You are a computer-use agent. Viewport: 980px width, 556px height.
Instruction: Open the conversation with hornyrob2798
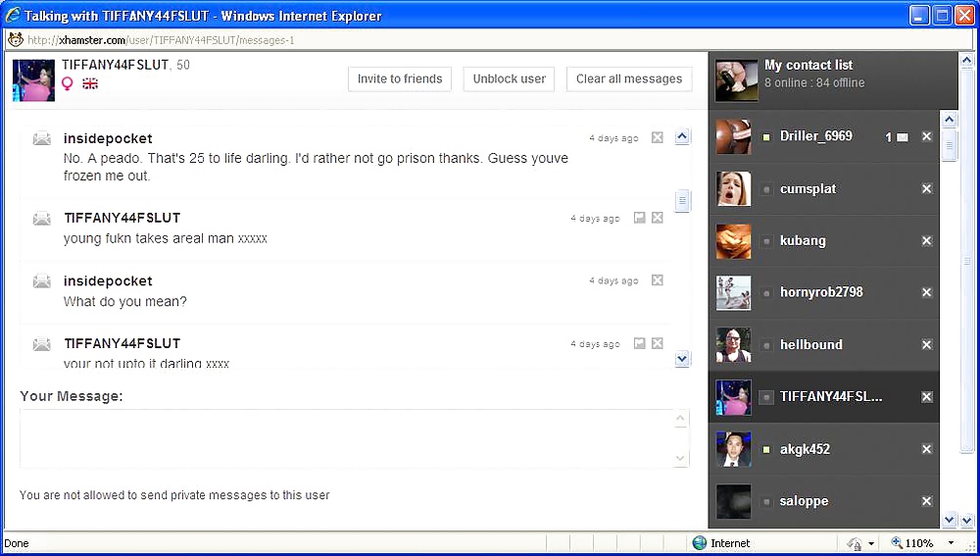pos(820,292)
